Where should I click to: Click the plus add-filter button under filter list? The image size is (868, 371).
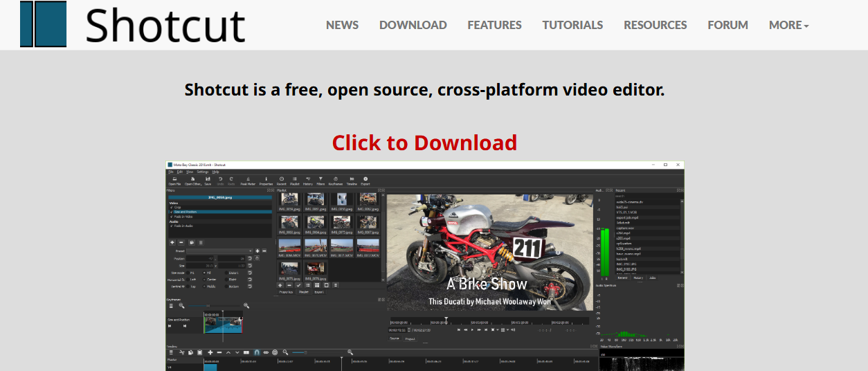coord(172,242)
